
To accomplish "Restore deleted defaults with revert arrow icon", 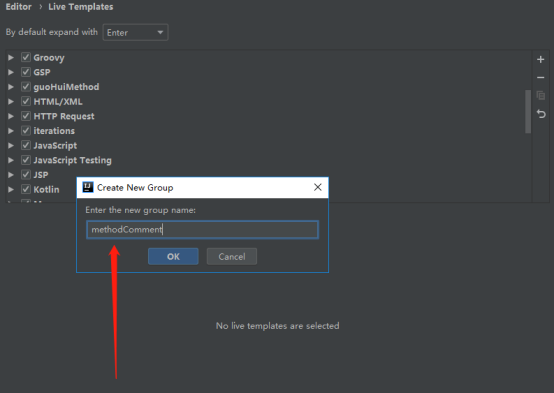I will [x=541, y=114].
